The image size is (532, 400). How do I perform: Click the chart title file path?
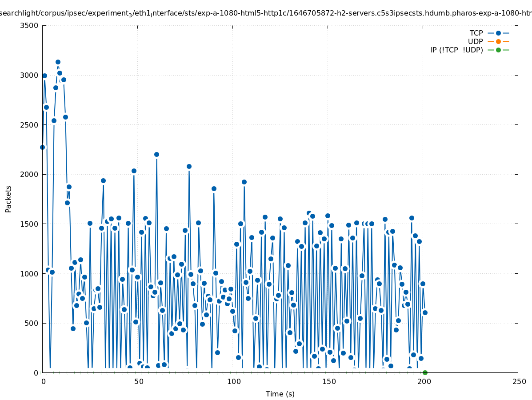[x=266, y=13]
